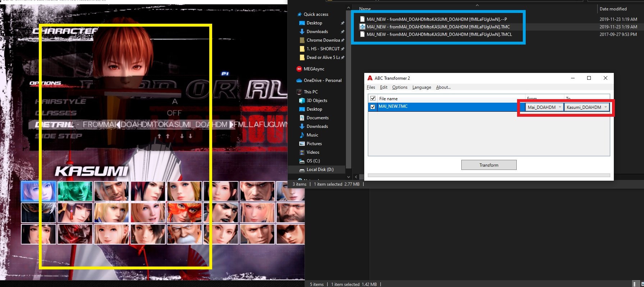Select the file ending in .--P
644x287 pixels.
click(437, 19)
